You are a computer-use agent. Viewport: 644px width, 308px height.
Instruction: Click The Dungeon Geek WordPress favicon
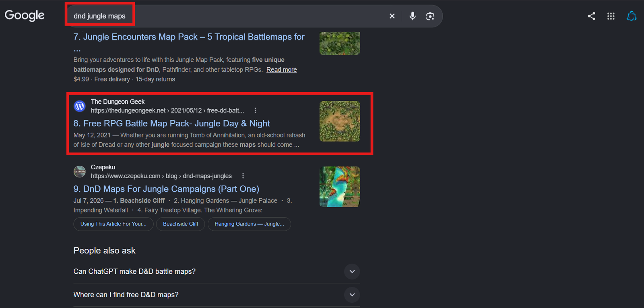pyautogui.click(x=80, y=106)
